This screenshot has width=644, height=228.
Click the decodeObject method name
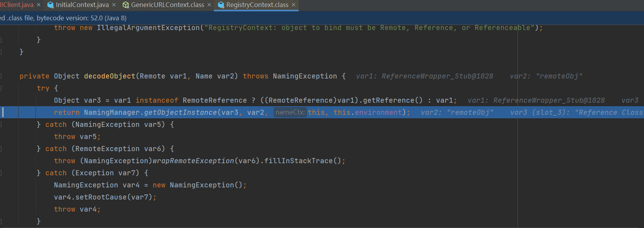tap(110, 76)
